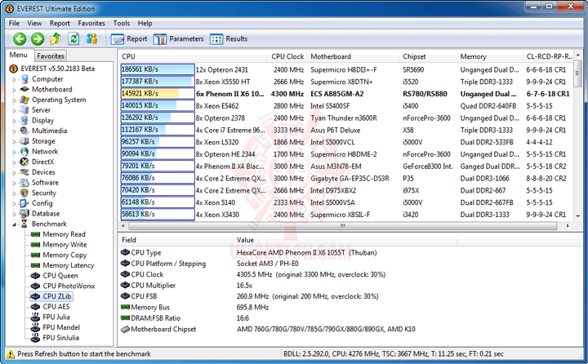Select CPU AES benchmark icon
588x364 pixels.
click(35, 307)
